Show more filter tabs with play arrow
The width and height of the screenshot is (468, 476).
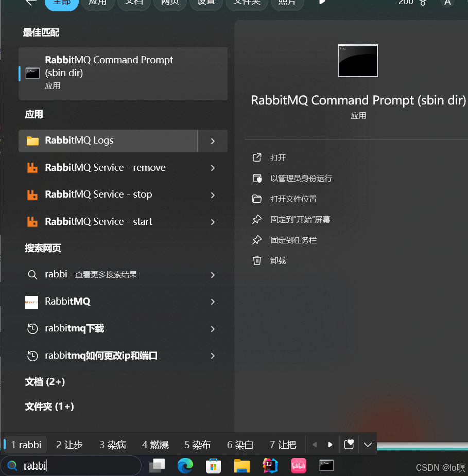coord(322,2)
